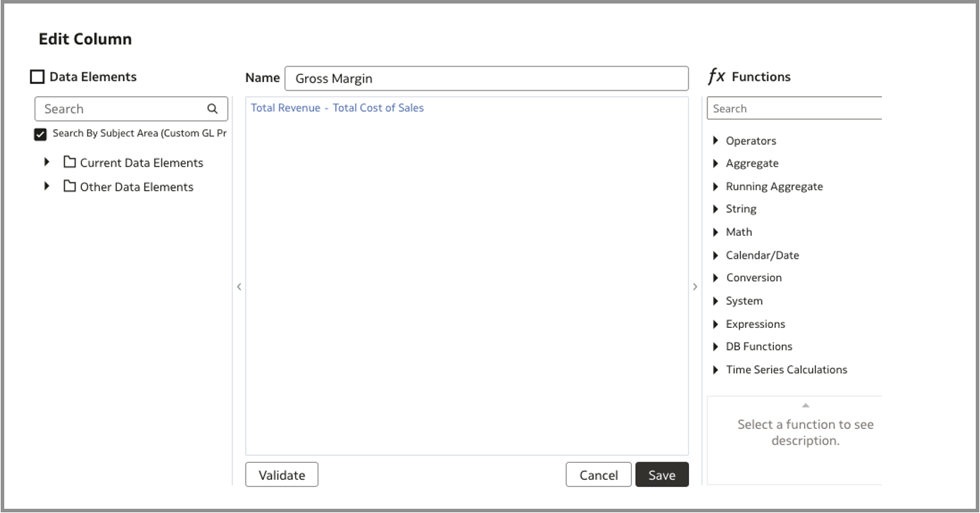Click the Other Data Elements folder icon

tap(69, 187)
